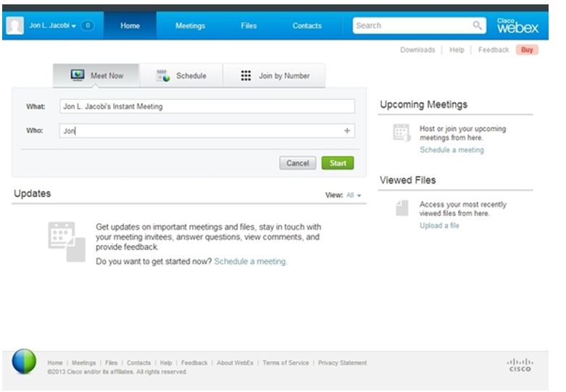The height and width of the screenshot is (392, 566).
Task: Click the user profile avatar icon
Action: [15, 25]
